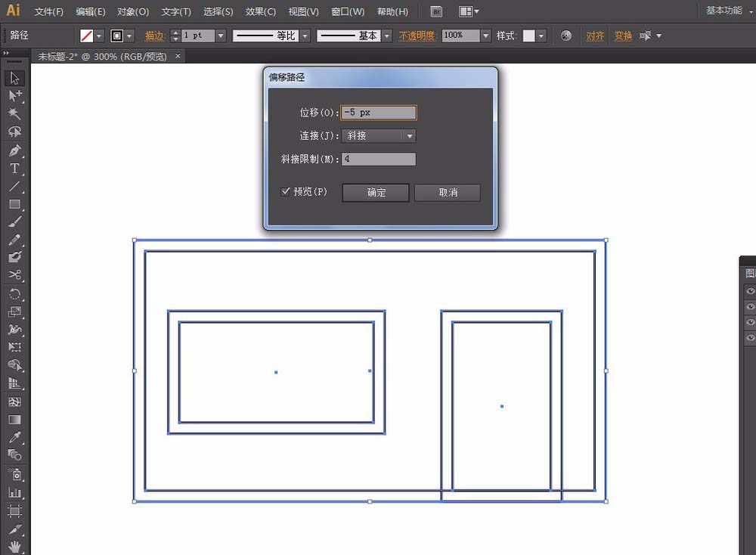Open the 效果(C) menu

pos(260,11)
